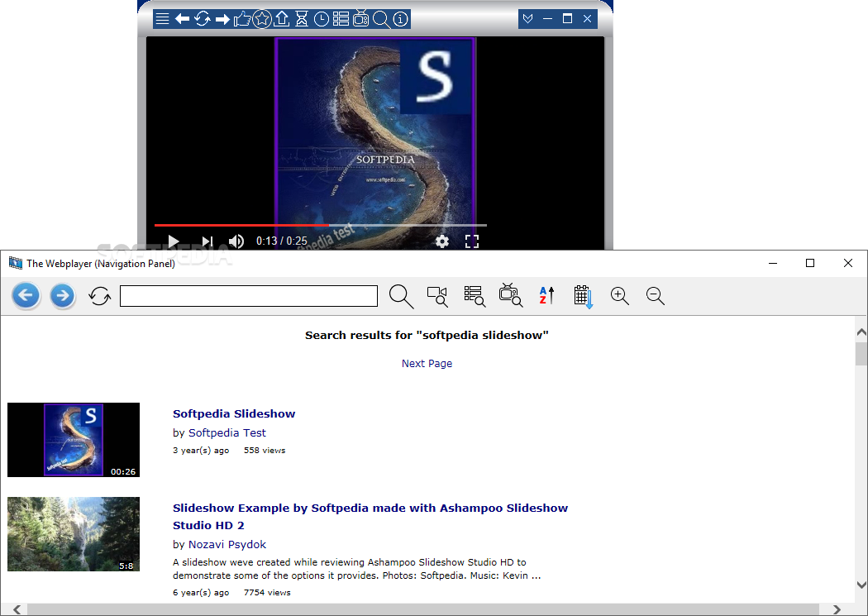Click the clock history icon
This screenshot has height=616, width=868.
click(x=321, y=19)
